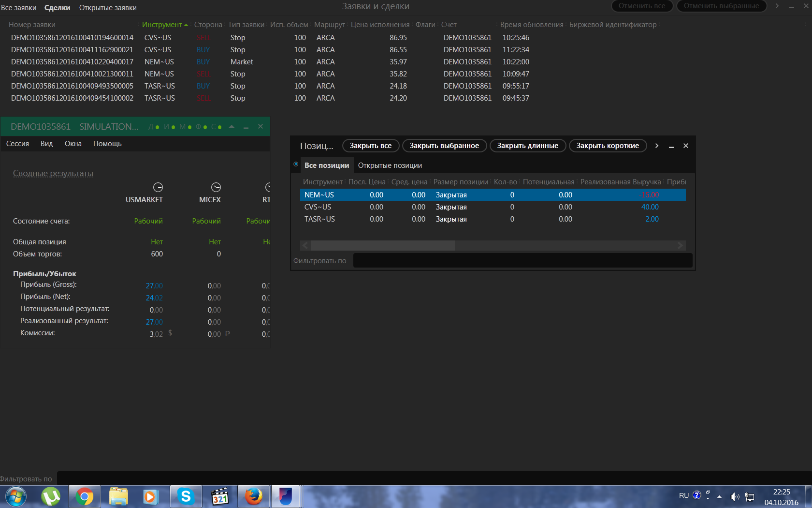Click the 'Размер позиции' column header
Screen dimensions: 812x508
[x=461, y=182]
